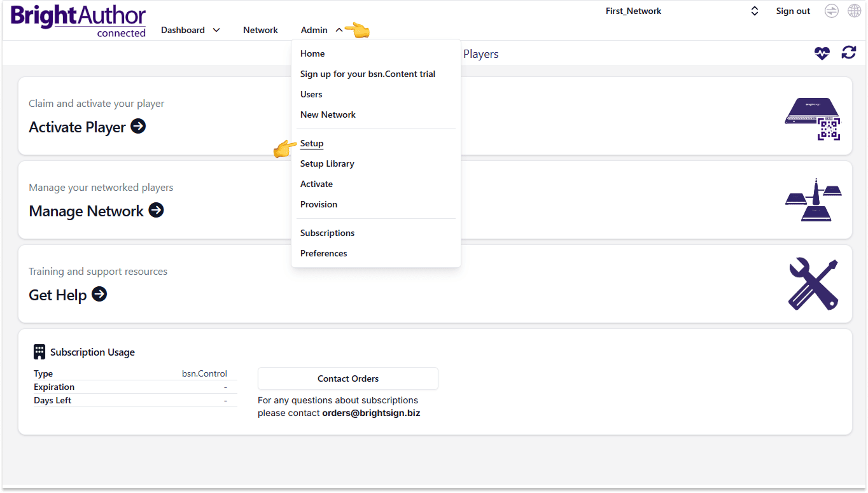
Task: Open Setup Library from the Admin menu
Action: pyautogui.click(x=327, y=163)
